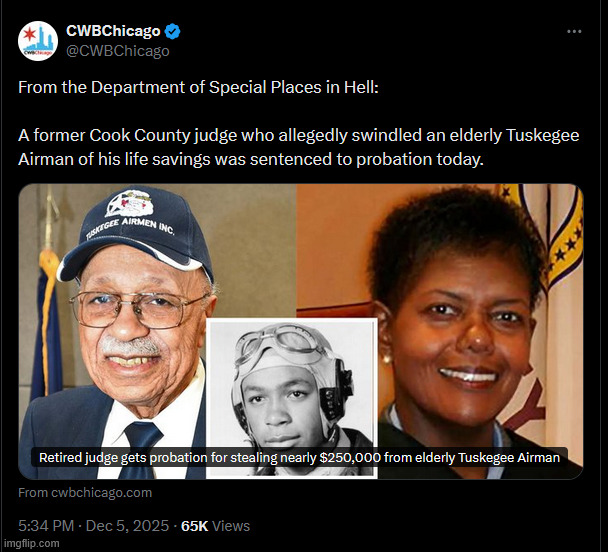This screenshot has width=608, height=552.
Task: Visit the @CWBChicago handle link
Action: pyautogui.click(x=118, y=51)
